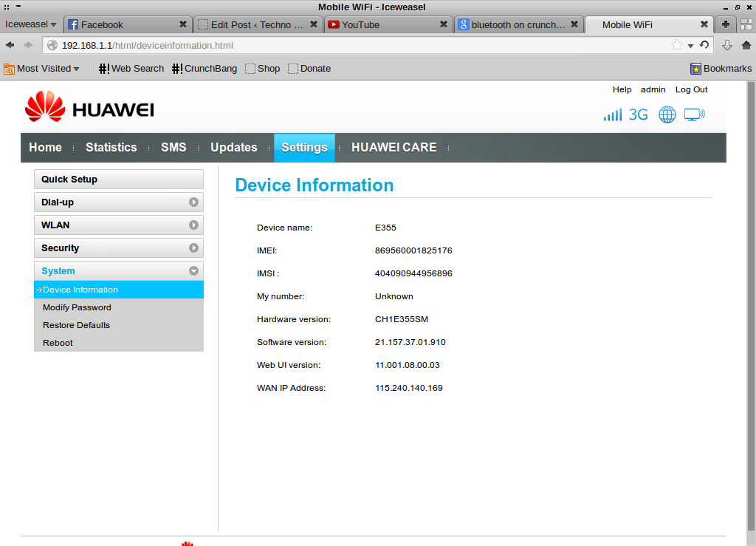Image resolution: width=756 pixels, height=546 pixels.
Task: Close the YouTube tab
Action: click(444, 24)
